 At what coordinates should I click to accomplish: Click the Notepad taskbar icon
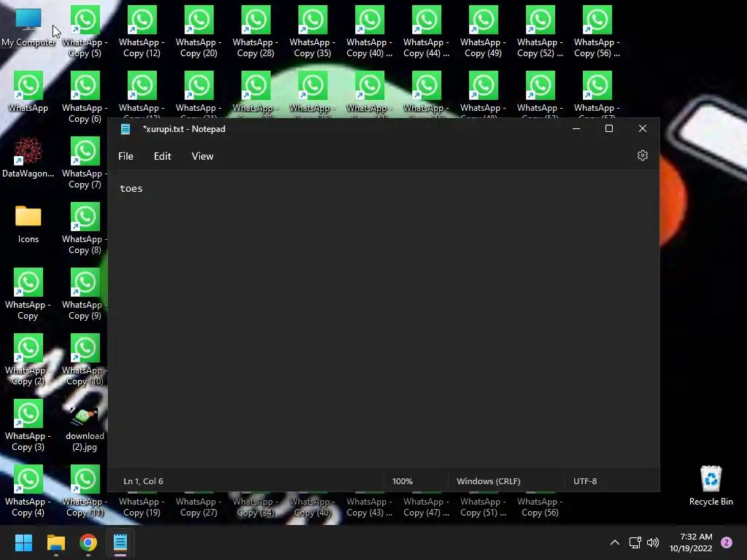click(120, 542)
